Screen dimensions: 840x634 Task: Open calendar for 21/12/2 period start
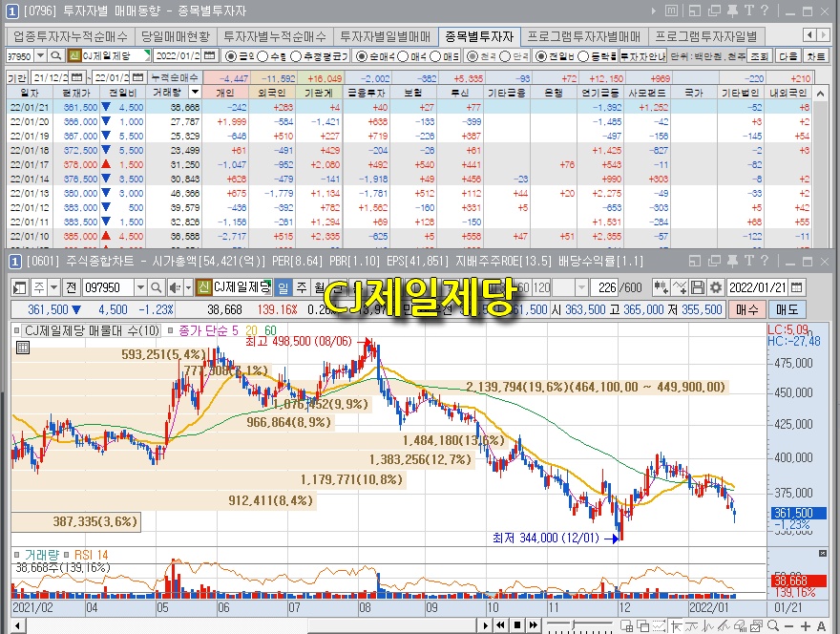pos(76,77)
